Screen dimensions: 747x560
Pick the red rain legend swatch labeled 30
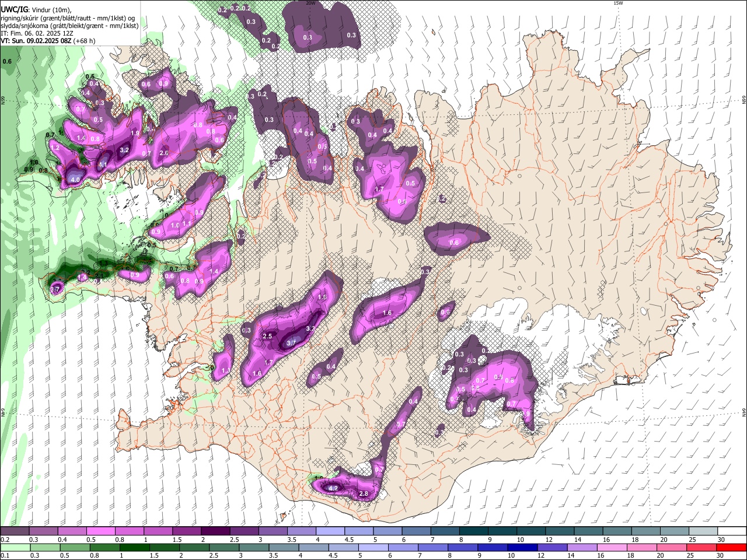click(x=731, y=547)
